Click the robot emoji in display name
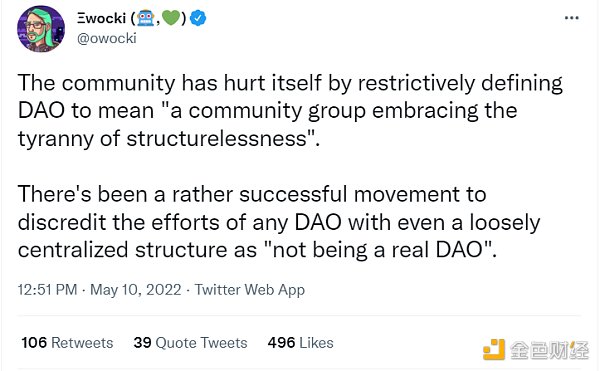 point(145,18)
